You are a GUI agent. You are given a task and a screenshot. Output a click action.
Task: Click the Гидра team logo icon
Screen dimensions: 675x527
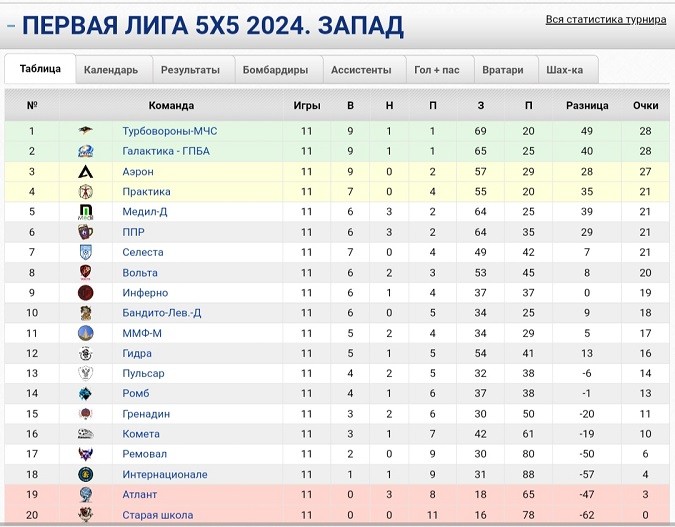click(x=85, y=353)
